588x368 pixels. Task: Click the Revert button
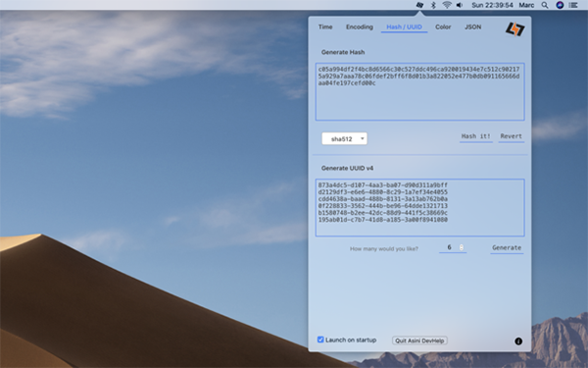[x=512, y=136]
